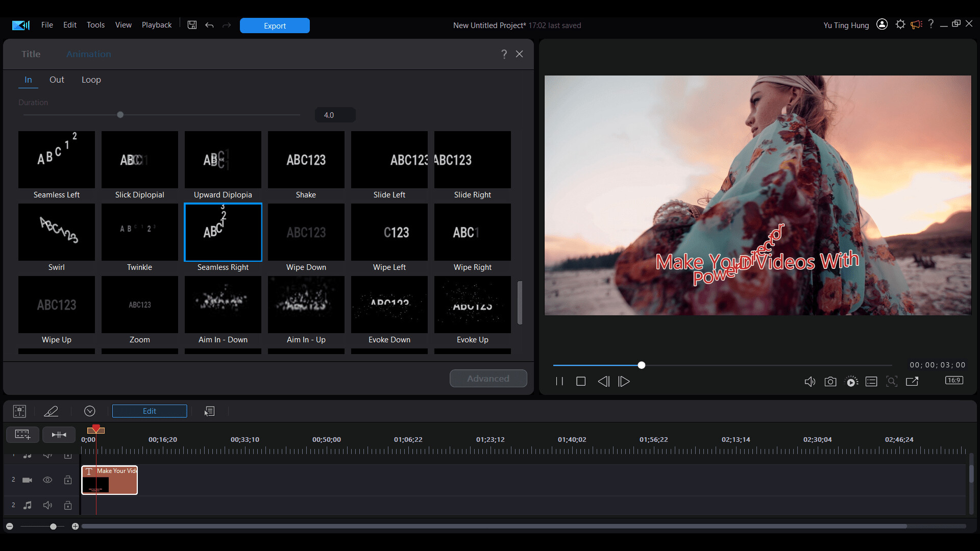980x551 pixels.
Task: Click the undo arrow in the top toolbar
Action: pyautogui.click(x=209, y=25)
